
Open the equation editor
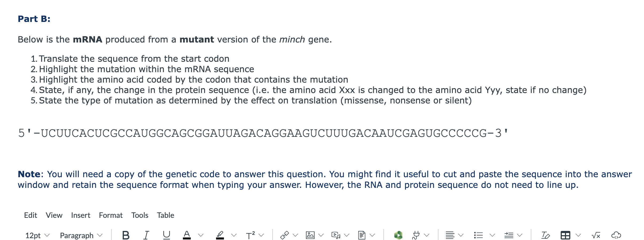tap(595, 235)
